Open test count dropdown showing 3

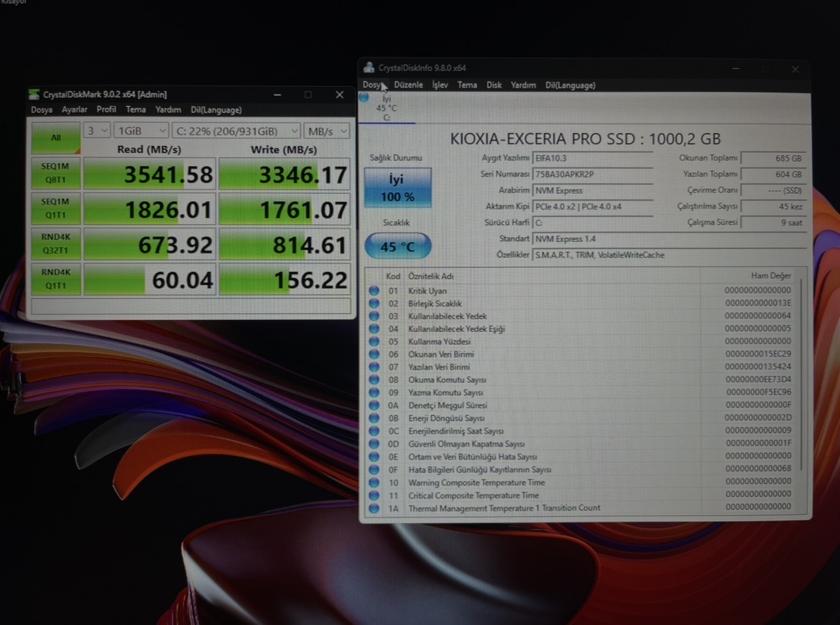click(x=97, y=131)
